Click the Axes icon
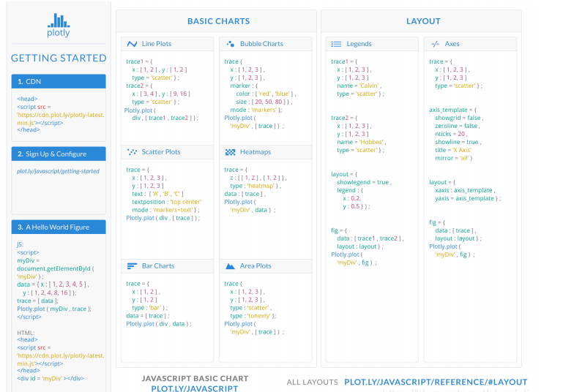Image resolution: width=563 pixels, height=392 pixels. point(435,44)
